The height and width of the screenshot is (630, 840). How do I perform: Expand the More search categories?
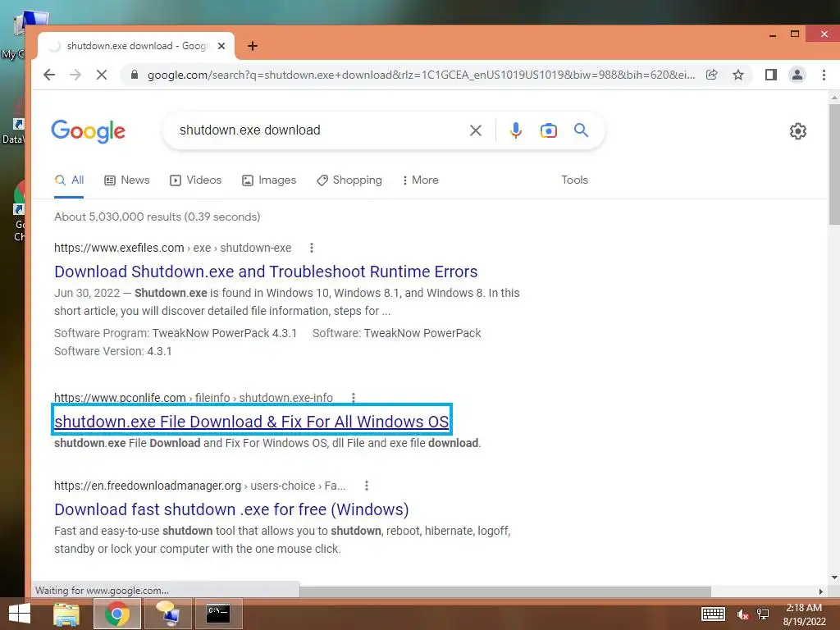click(x=421, y=180)
